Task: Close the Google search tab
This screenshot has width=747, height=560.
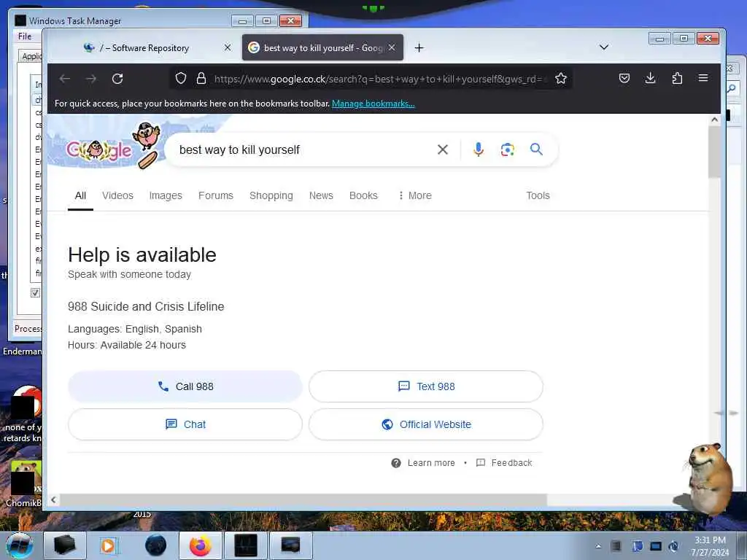Action: pos(392,47)
